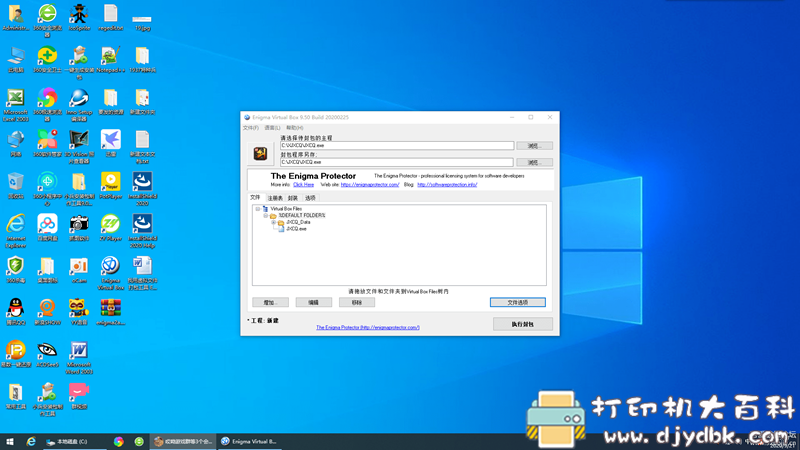
Task: Open the oCam desktop icon
Action: coord(79,270)
